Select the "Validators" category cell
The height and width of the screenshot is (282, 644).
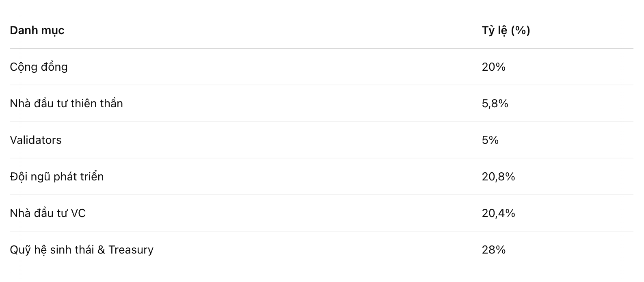click(x=36, y=140)
